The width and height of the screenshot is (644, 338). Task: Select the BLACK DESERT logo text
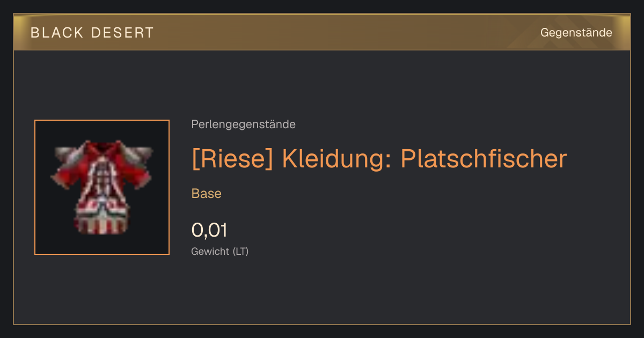[92, 33]
